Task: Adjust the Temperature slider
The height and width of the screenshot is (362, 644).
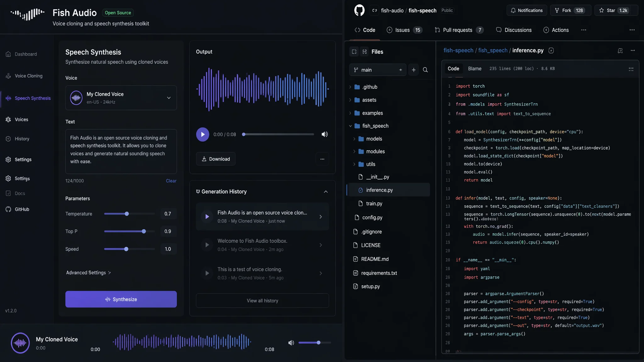Action: [x=129, y=214]
